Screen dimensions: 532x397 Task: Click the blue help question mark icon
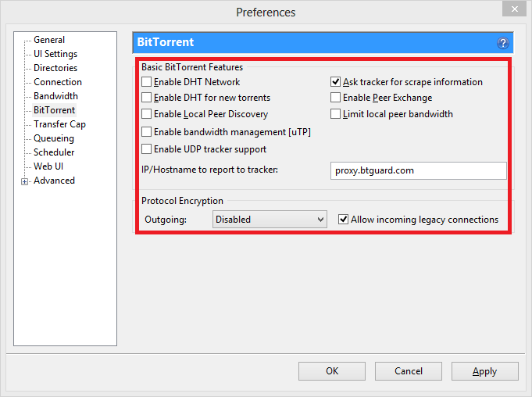(x=503, y=43)
